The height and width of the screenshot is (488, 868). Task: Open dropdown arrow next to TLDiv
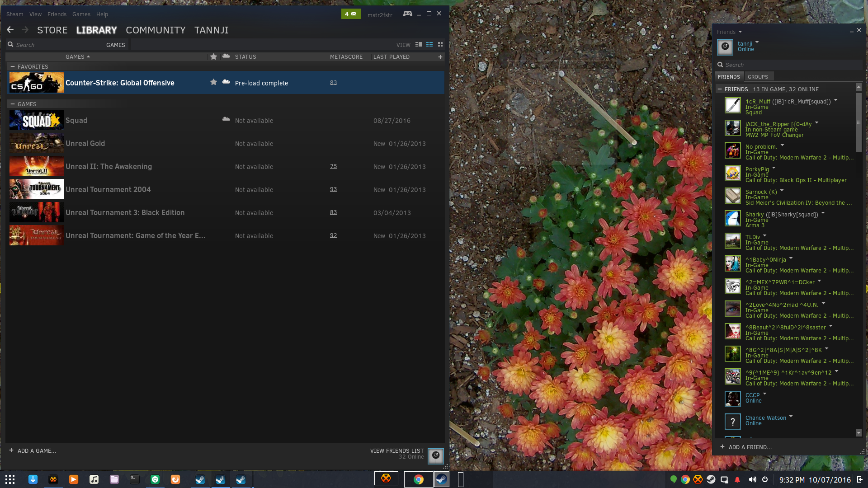[765, 235]
